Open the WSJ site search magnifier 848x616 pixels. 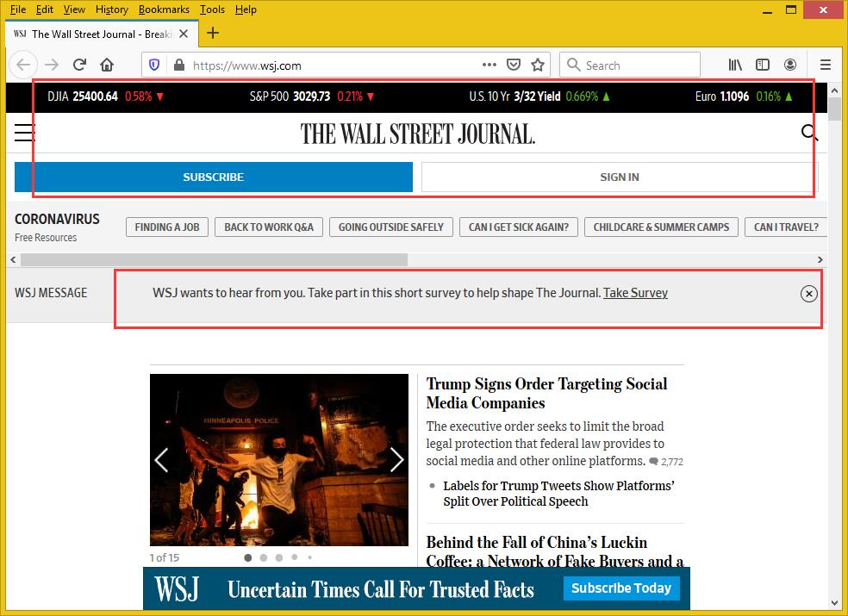coord(809,133)
